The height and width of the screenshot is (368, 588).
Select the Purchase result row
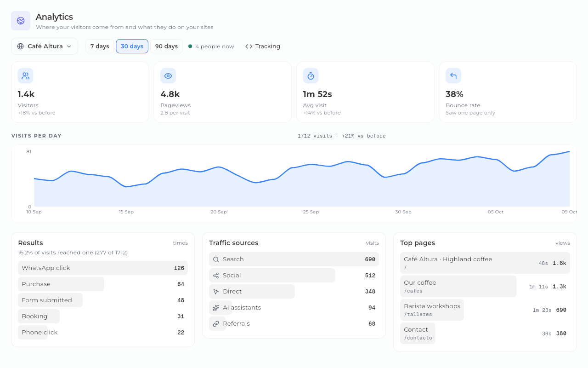[x=103, y=284]
